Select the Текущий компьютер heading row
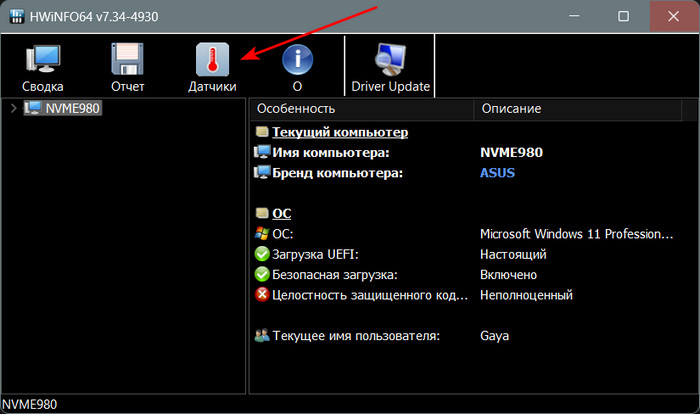Image resolution: width=700 pixels, height=414 pixels. pos(340,132)
